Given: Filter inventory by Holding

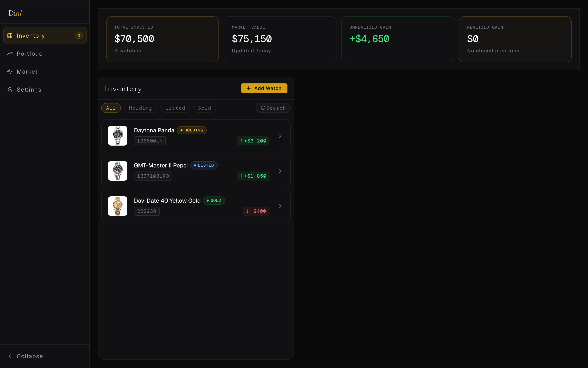Looking at the screenshot, I should [140, 108].
